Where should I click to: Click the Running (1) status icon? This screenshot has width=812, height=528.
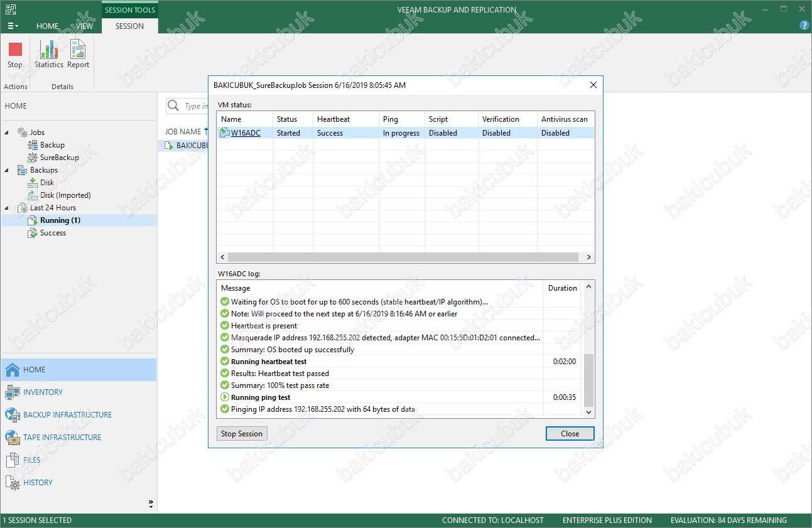coord(33,220)
